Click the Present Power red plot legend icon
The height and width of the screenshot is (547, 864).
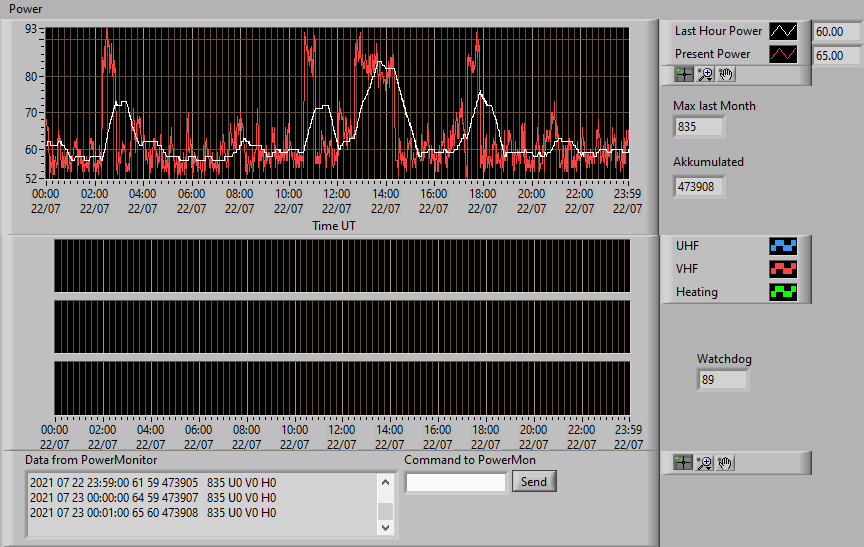(x=783, y=54)
